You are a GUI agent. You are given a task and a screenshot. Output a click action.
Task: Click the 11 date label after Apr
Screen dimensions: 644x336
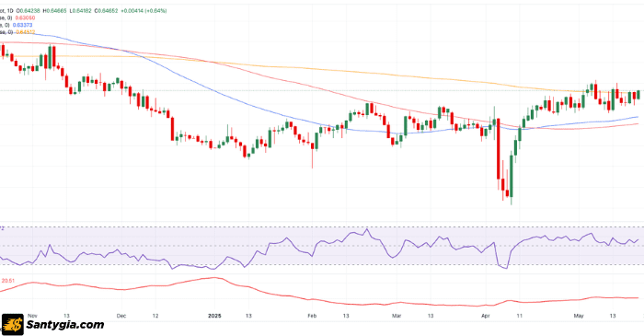click(520, 316)
